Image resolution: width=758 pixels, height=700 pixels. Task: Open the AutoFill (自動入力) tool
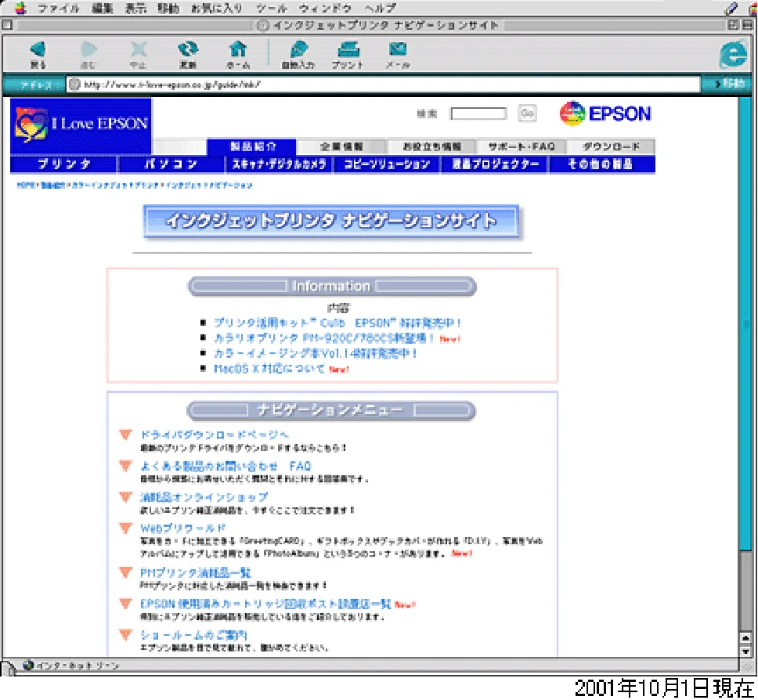point(298,53)
